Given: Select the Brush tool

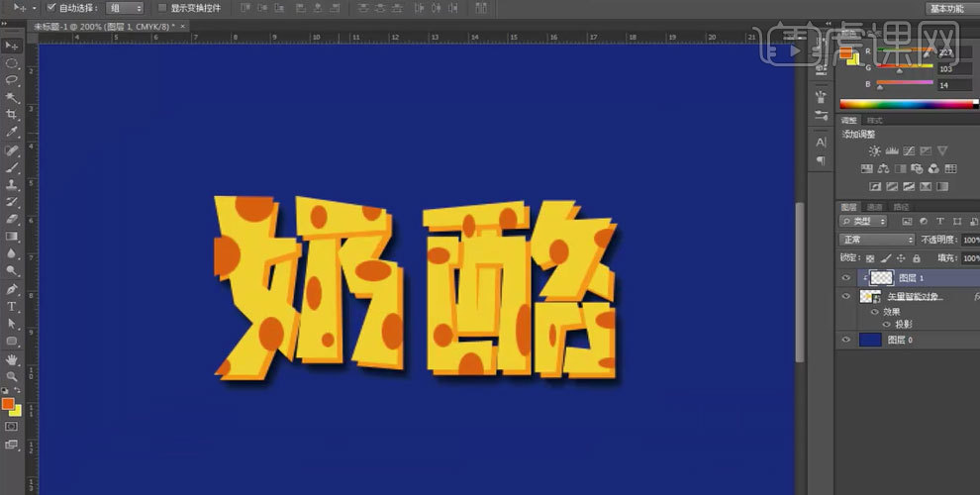Looking at the screenshot, I should pyautogui.click(x=12, y=167).
